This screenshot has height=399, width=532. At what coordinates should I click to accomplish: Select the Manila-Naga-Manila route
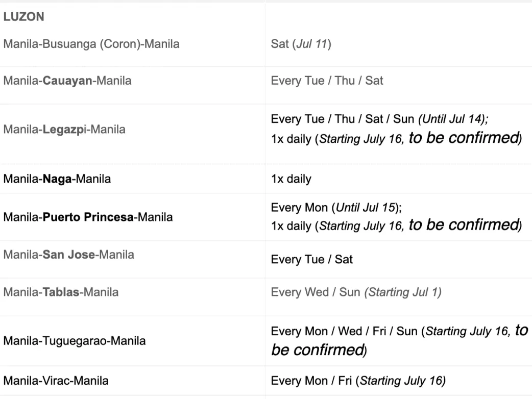click(x=57, y=179)
